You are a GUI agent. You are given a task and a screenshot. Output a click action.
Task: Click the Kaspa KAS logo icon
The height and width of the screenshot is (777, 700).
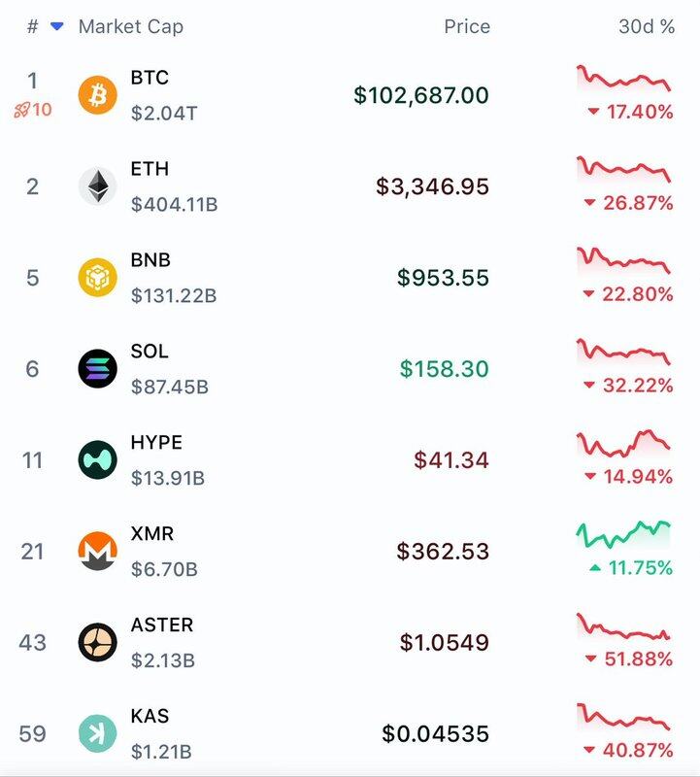pos(97,734)
